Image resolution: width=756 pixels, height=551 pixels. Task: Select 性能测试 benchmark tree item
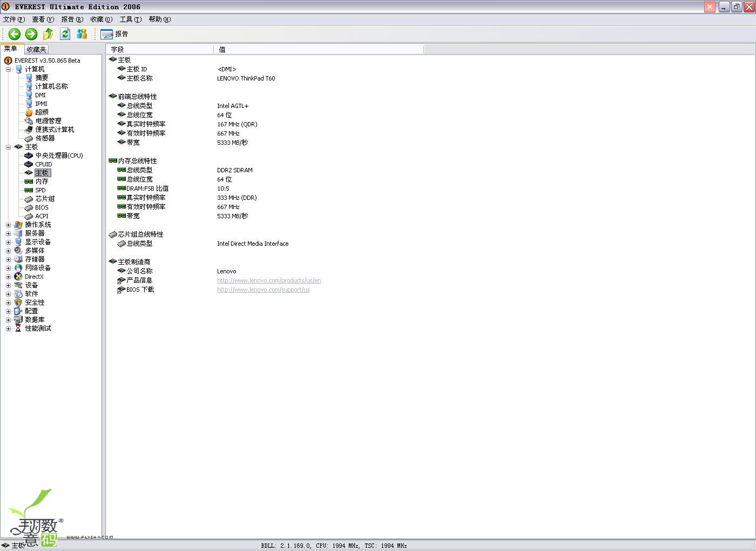pos(38,328)
